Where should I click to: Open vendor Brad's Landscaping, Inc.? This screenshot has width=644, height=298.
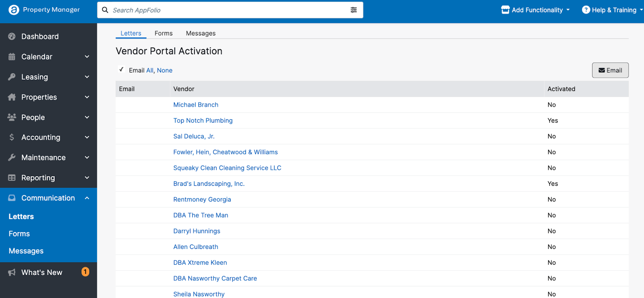click(209, 184)
